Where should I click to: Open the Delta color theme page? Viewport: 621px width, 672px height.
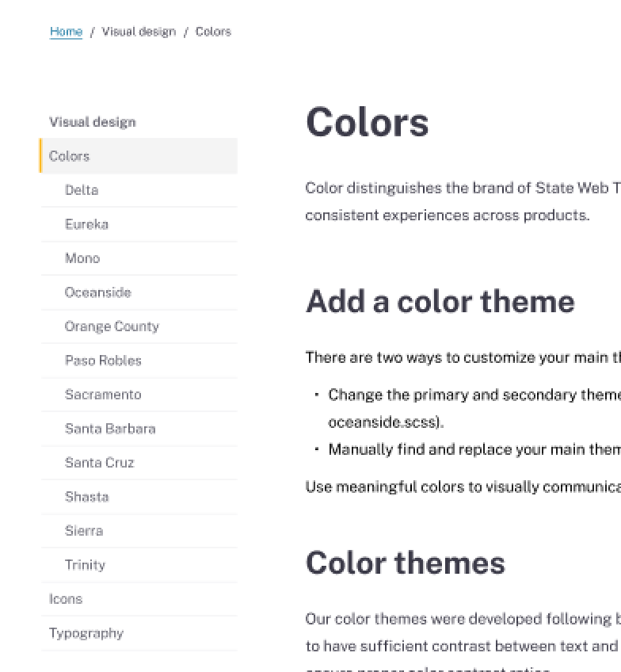[82, 190]
